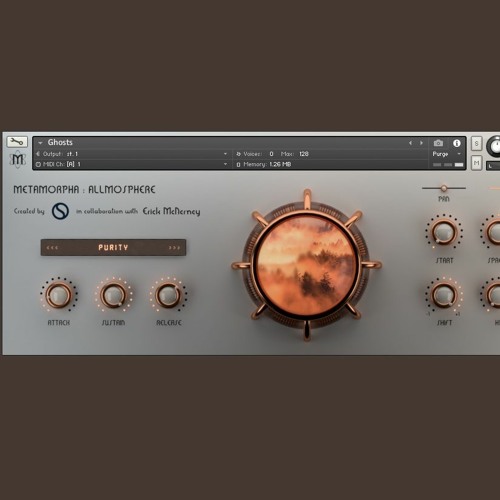Expand the Ghosts instrument name dropdown

[x=40, y=143]
